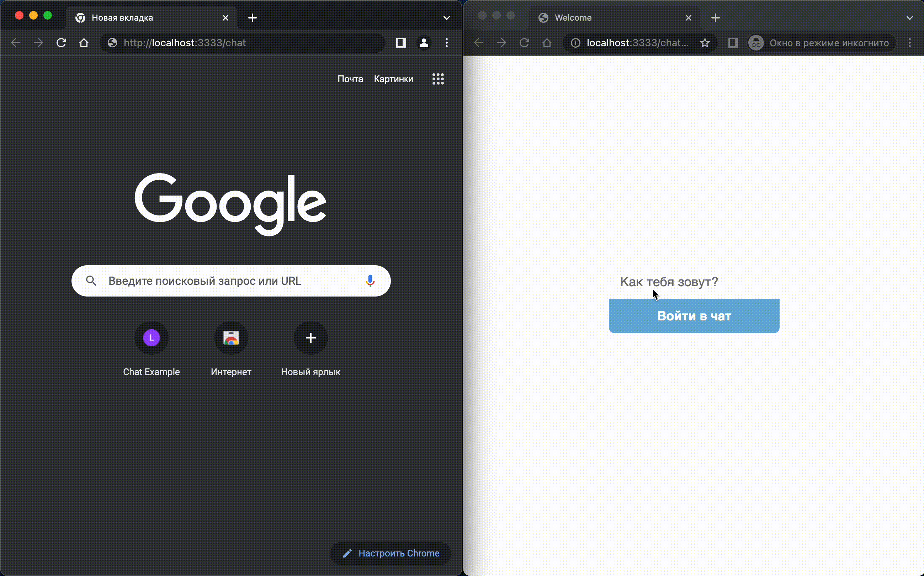Open Chrome three-dot menu in left window

(447, 43)
